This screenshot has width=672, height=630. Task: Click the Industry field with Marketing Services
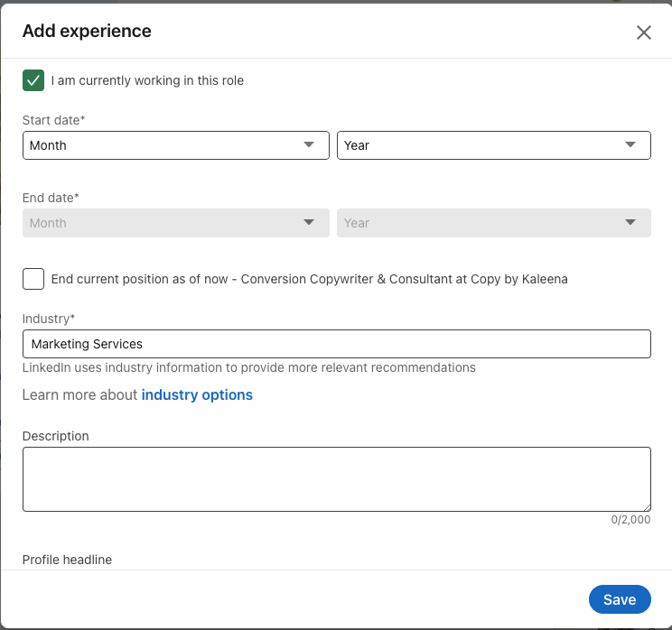(337, 344)
